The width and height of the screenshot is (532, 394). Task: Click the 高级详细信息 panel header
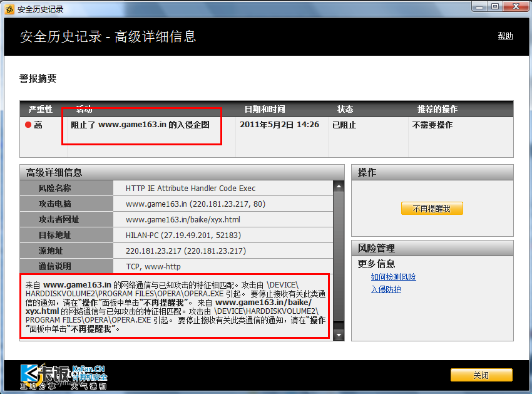click(182, 172)
